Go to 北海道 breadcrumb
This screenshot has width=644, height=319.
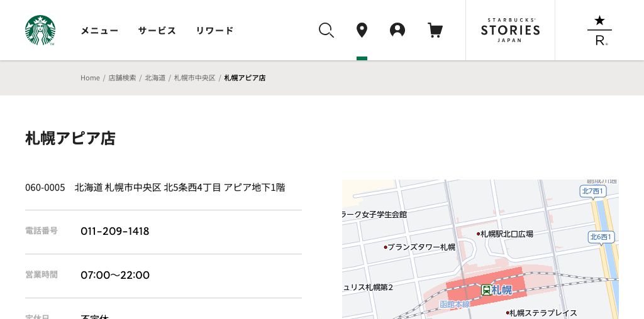[155, 78]
